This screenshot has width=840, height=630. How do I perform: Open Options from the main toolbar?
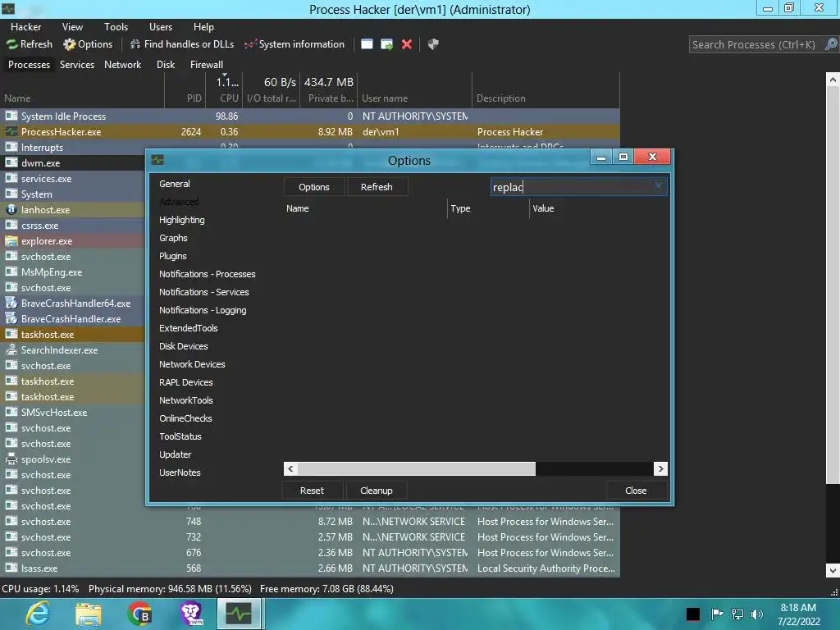tap(88, 44)
